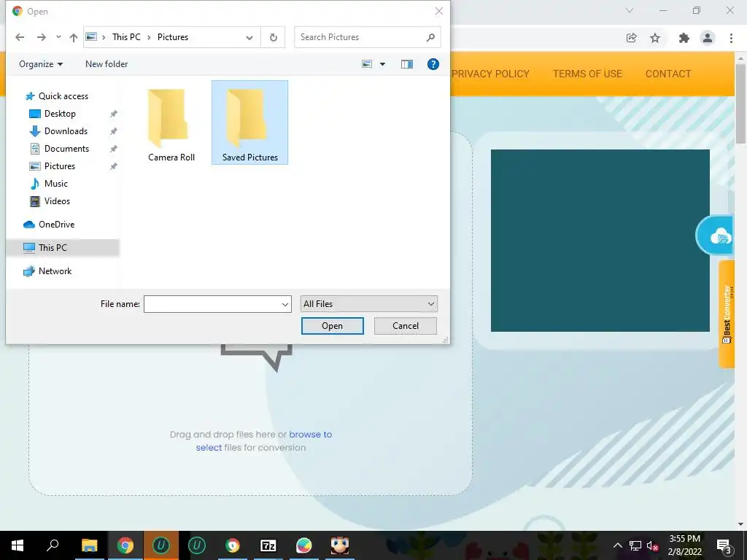
Task: Open Windows taskbar search
Action: coord(53,545)
